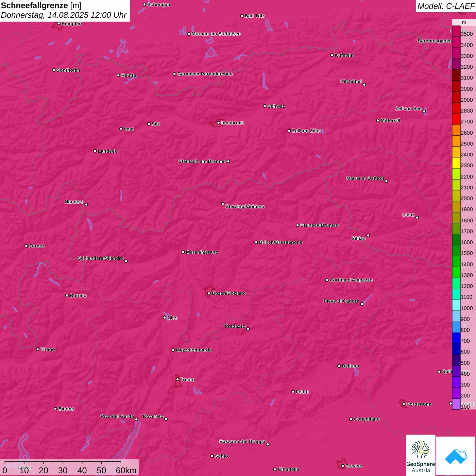Click the 2000 value in the legend
476x476 pixels.
(x=466, y=198)
